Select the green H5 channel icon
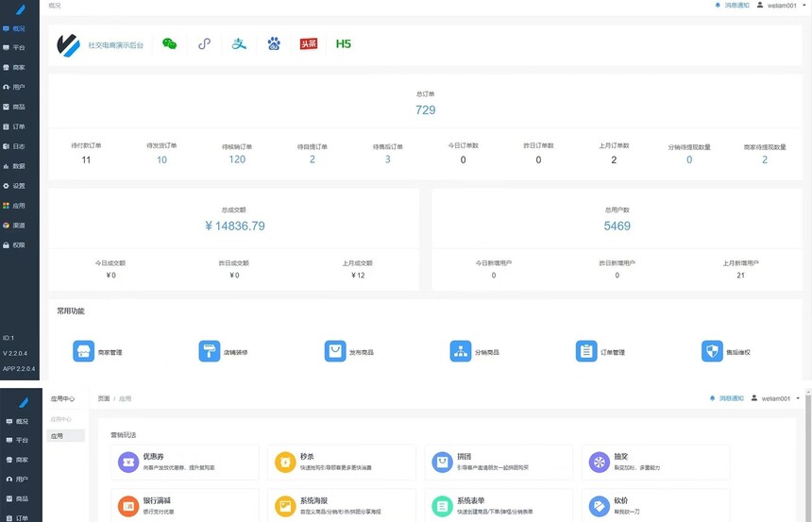The image size is (812, 522). [344, 43]
